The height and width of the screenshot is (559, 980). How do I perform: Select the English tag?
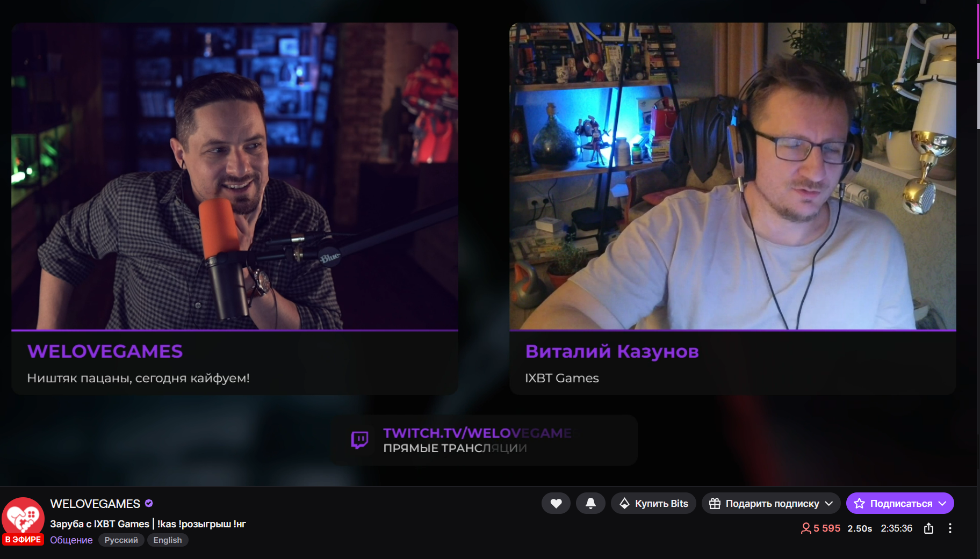[x=168, y=540]
